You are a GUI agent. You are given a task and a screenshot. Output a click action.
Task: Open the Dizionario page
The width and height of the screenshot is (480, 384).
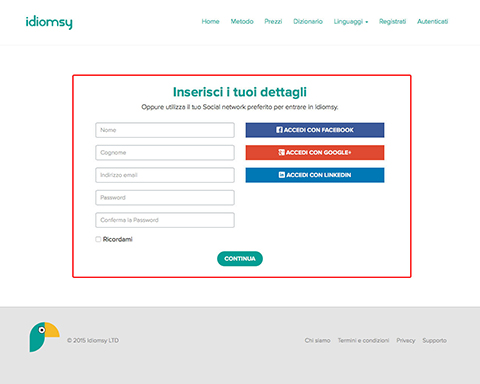[x=308, y=22]
